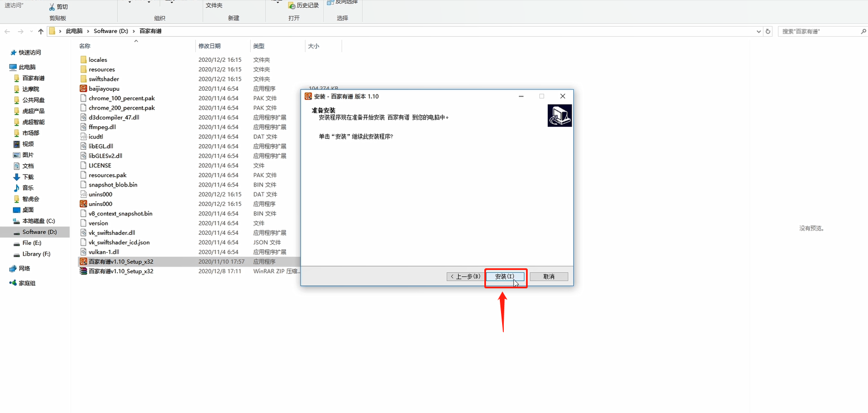
Task: Go up one folder level arrow
Action: tap(41, 31)
